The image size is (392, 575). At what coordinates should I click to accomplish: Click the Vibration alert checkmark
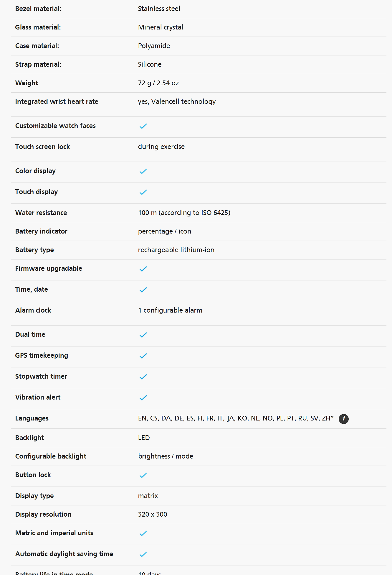point(143,398)
